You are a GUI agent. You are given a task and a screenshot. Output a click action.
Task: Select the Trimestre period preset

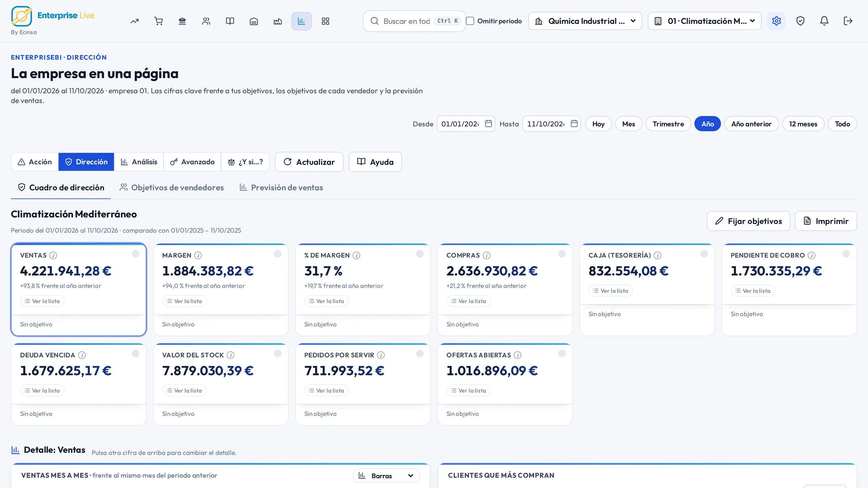click(668, 124)
